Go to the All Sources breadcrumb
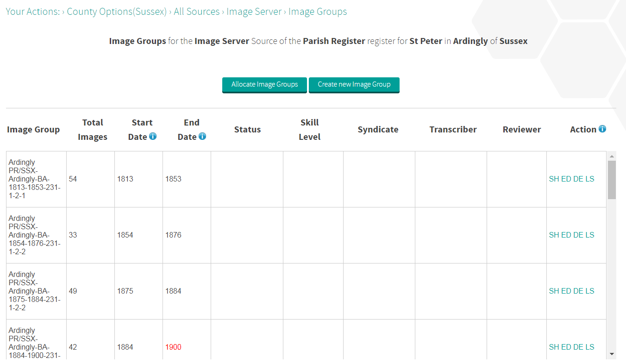 point(197,12)
